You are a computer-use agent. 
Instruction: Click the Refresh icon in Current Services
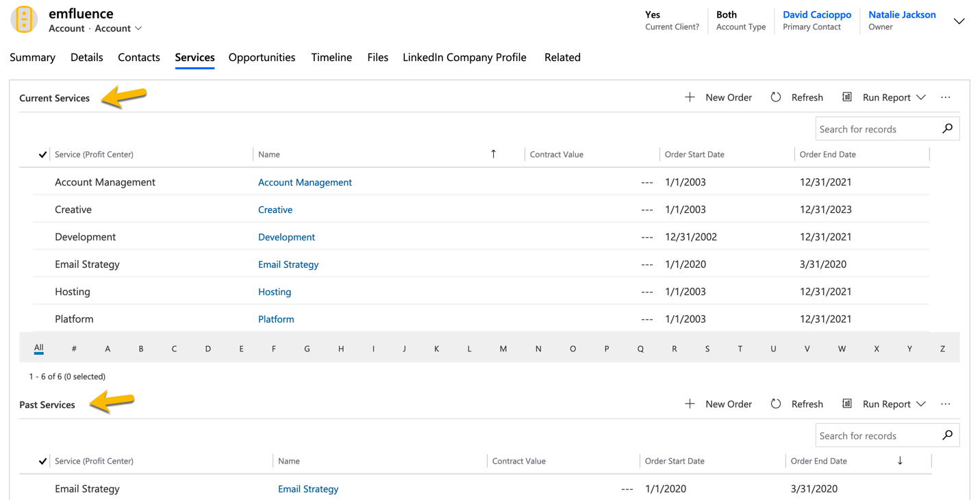(775, 97)
